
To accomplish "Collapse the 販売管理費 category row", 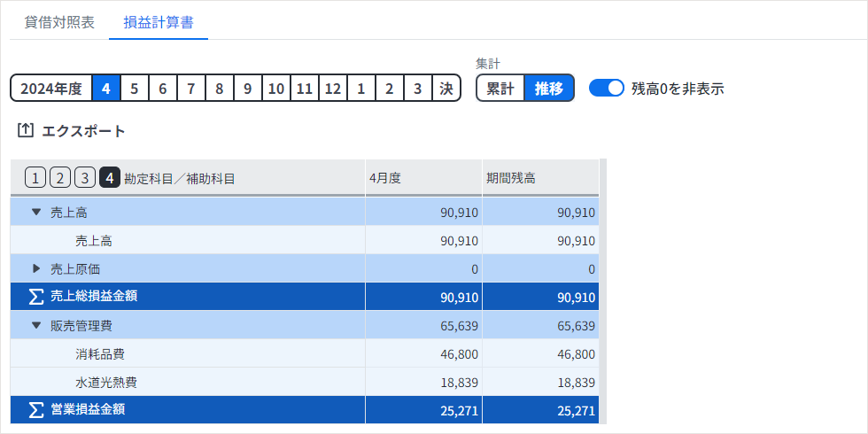I will click(36, 325).
